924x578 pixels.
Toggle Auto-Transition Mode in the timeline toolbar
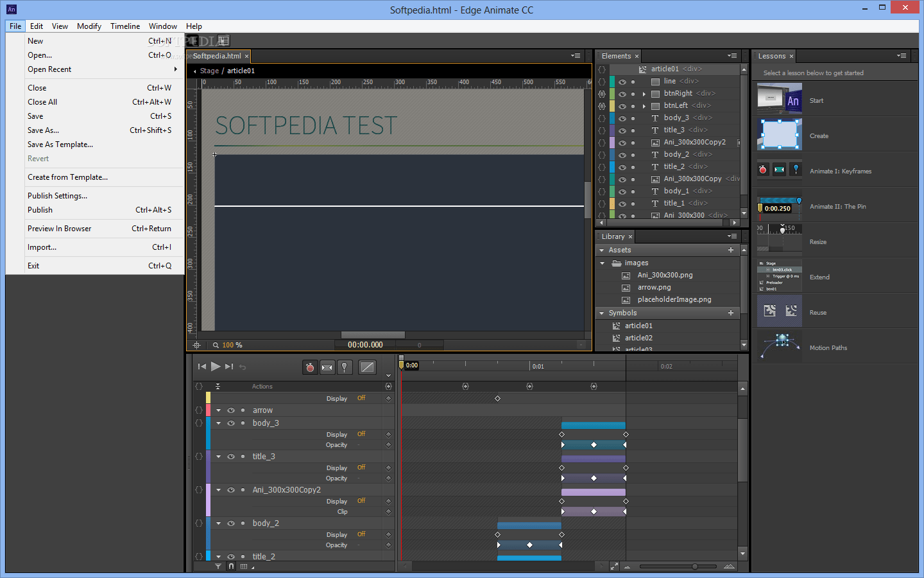[x=327, y=367]
